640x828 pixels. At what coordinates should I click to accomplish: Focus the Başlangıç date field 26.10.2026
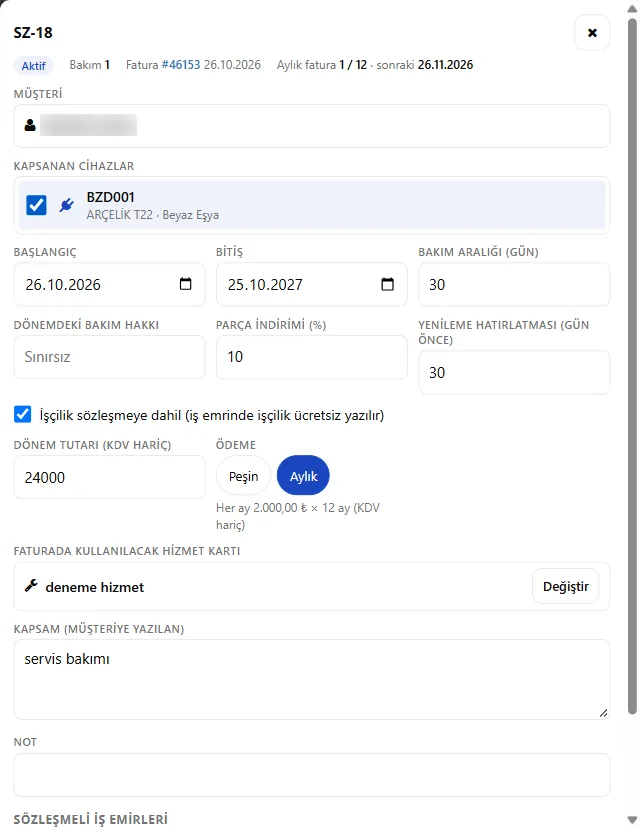[x=109, y=284]
